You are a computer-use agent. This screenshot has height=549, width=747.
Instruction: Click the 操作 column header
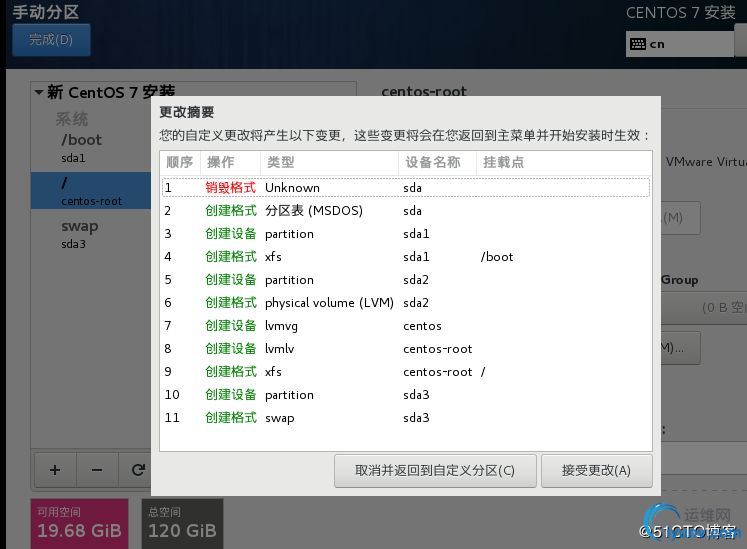pos(231,163)
